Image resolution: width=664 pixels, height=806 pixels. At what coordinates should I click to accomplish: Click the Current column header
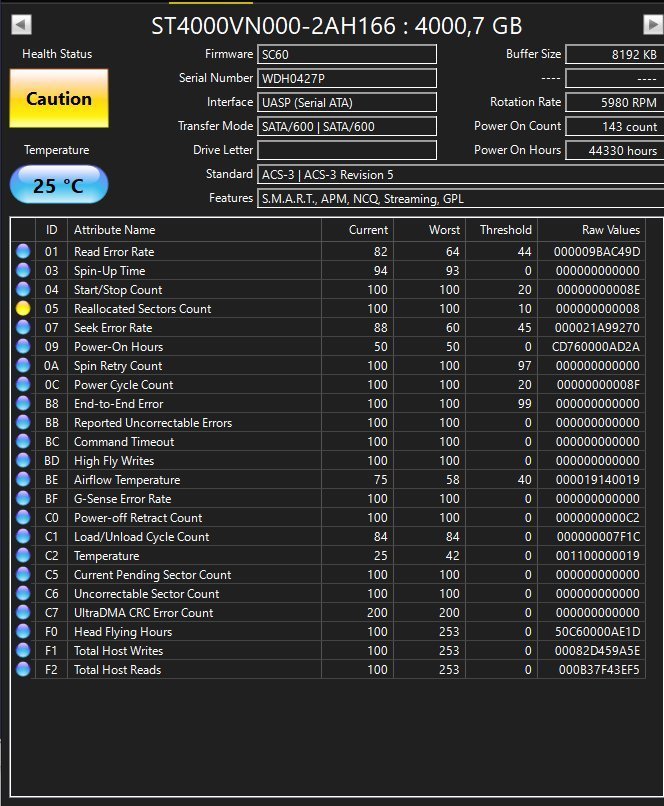358,230
